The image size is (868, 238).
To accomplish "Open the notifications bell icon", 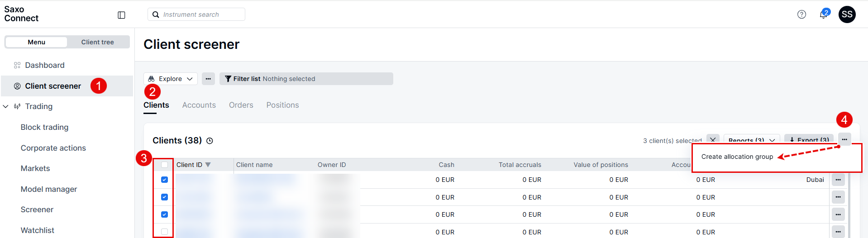I will click(x=824, y=14).
